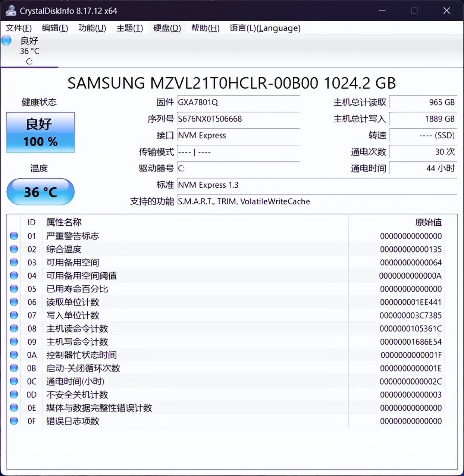Select the 可用备用空间阈值 attribute row
This screenshot has width=464, height=476.
coord(226,275)
